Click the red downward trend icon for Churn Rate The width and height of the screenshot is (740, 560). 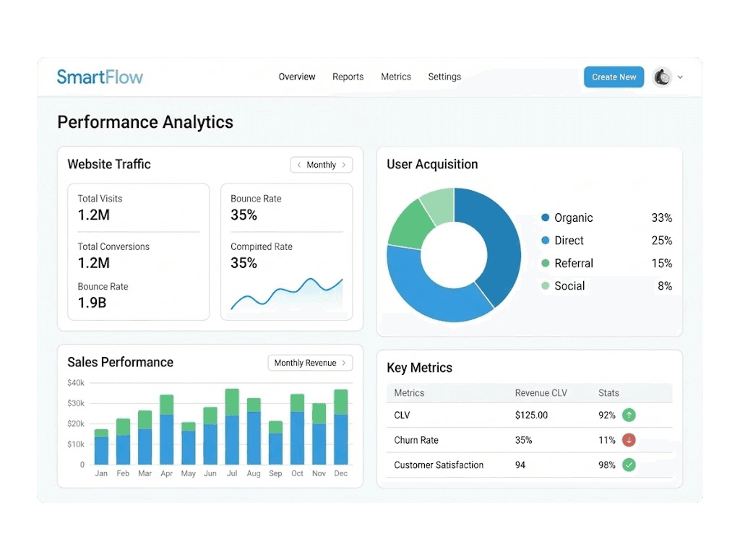pos(628,440)
